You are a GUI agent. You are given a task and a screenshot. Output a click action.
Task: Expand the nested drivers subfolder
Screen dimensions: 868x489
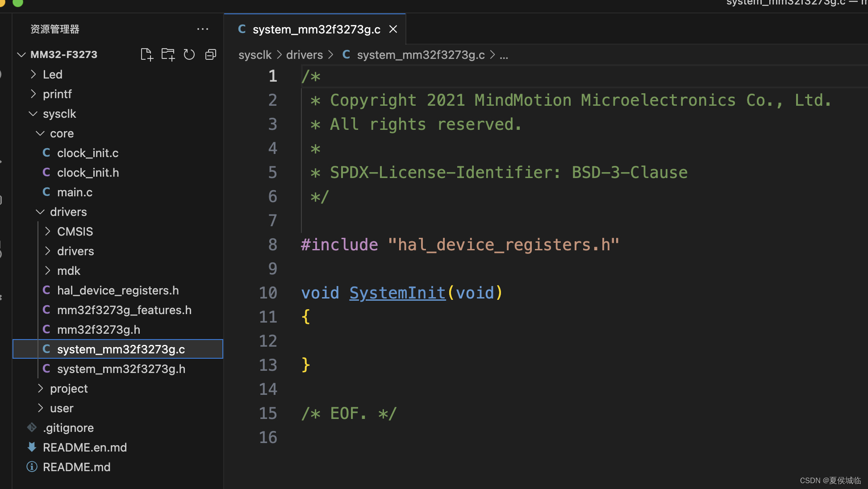48,251
